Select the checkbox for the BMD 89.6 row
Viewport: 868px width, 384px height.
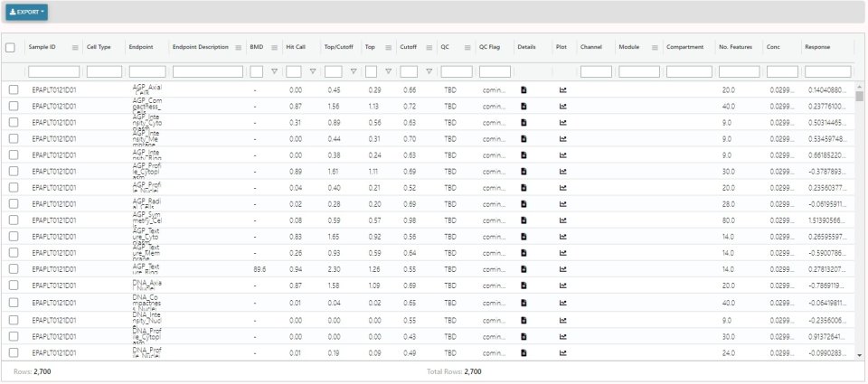click(x=14, y=268)
